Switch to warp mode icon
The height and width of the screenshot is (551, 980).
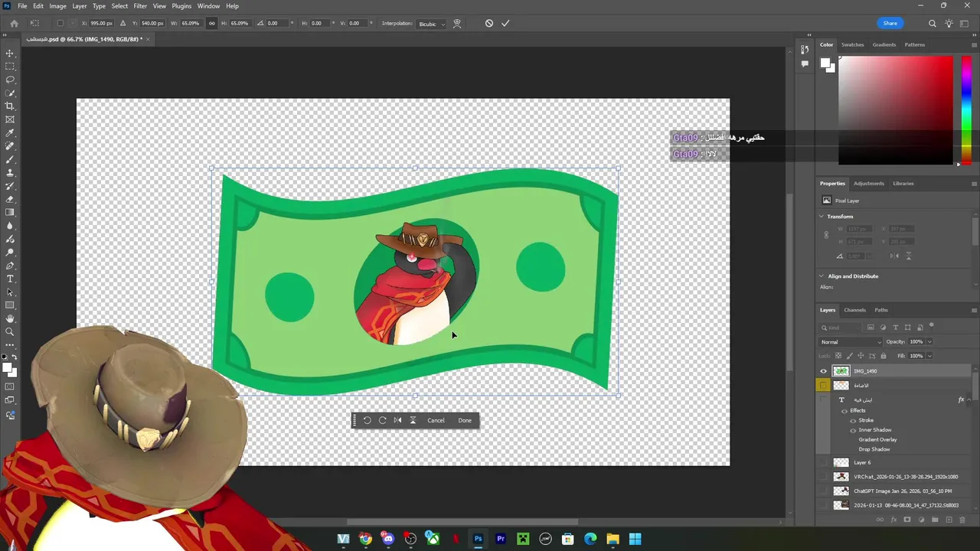(457, 23)
